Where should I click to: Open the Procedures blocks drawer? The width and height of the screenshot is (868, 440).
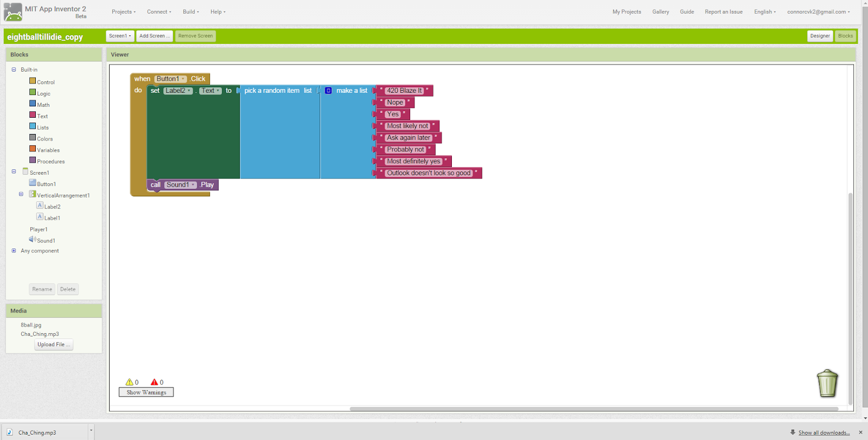(51, 162)
